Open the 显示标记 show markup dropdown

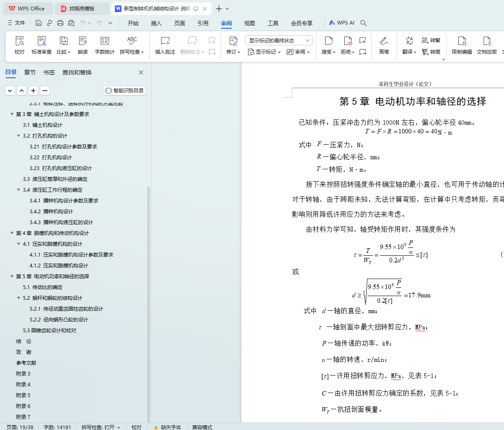coord(264,52)
